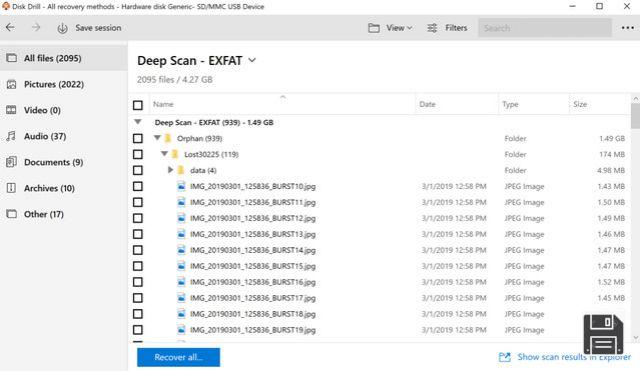
Task: Check the BURST19.jpg file checkbox
Action: 138,330
